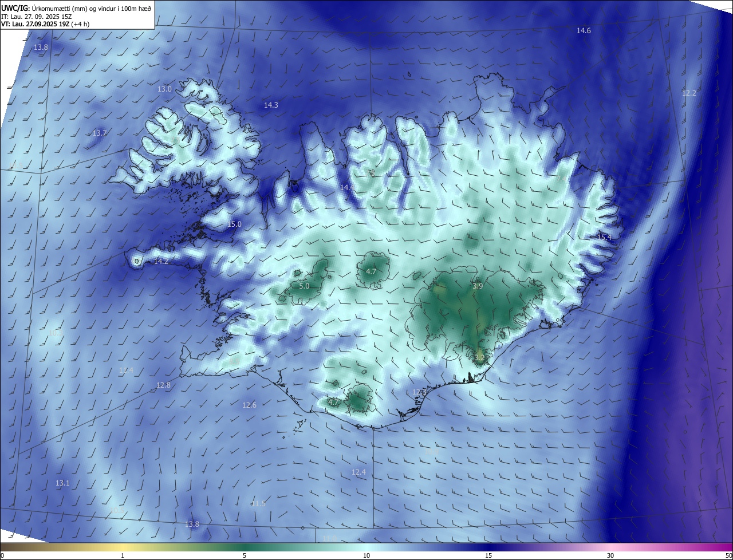
Task: Click the 15.4 value on the east coast
Action: tap(604, 238)
